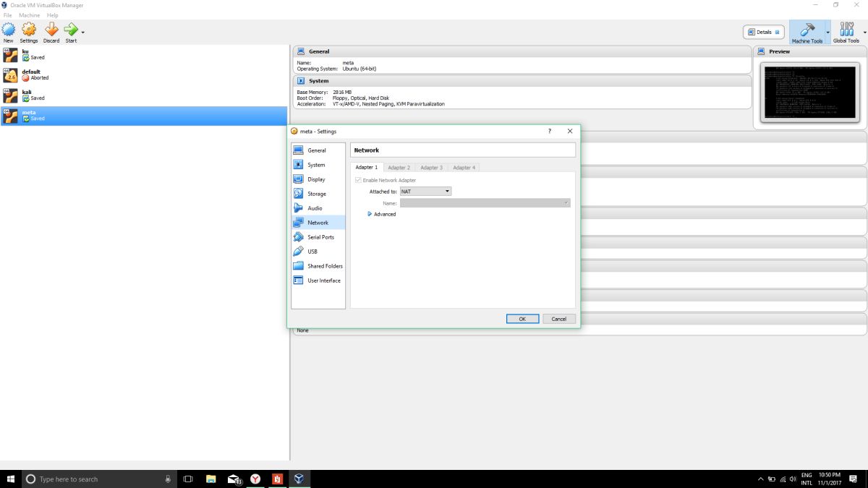Select the meta virtual machine

(x=145, y=116)
